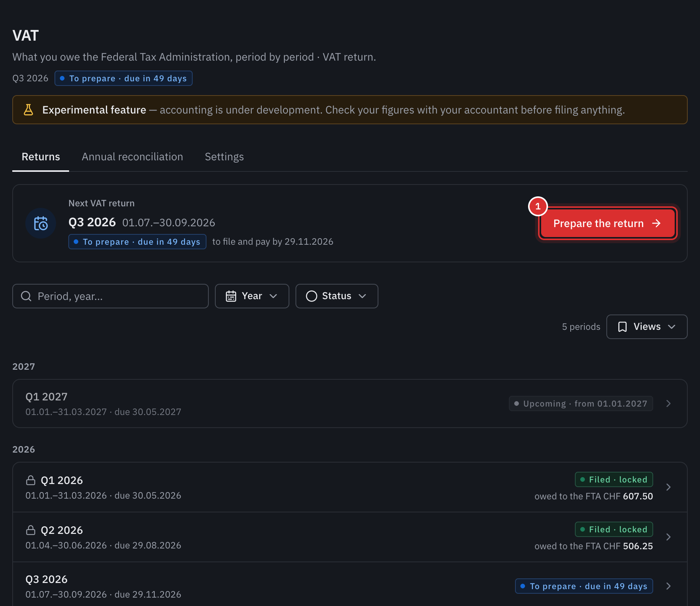
Task: Open the Settings tab
Action: (x=225, y=157)
